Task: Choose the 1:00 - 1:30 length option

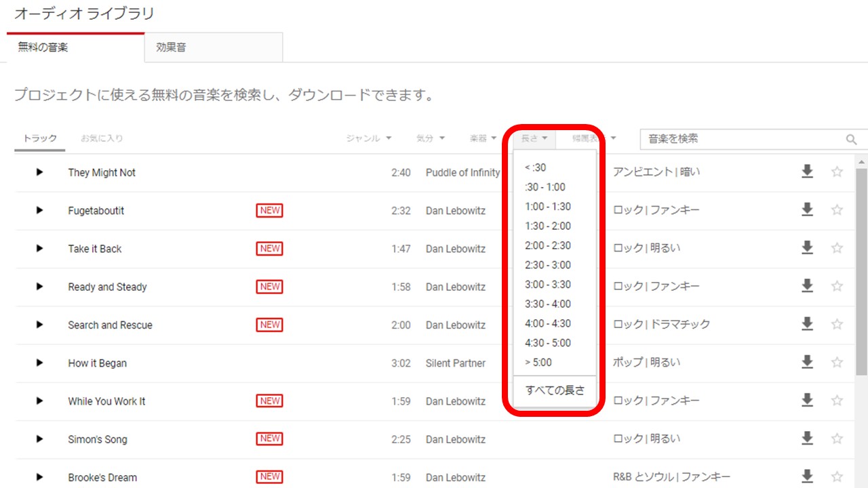Action: 555,207
